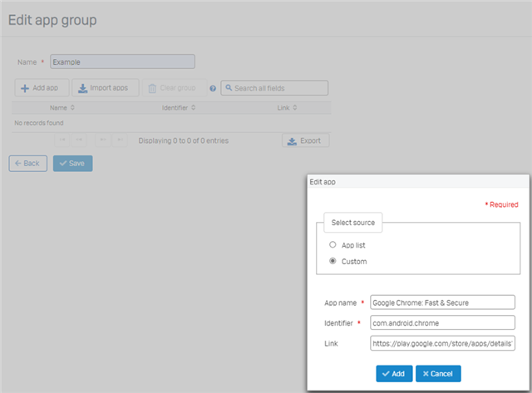Go Back from Edit app group
532x393 pixels.
(x=27, y=163)
